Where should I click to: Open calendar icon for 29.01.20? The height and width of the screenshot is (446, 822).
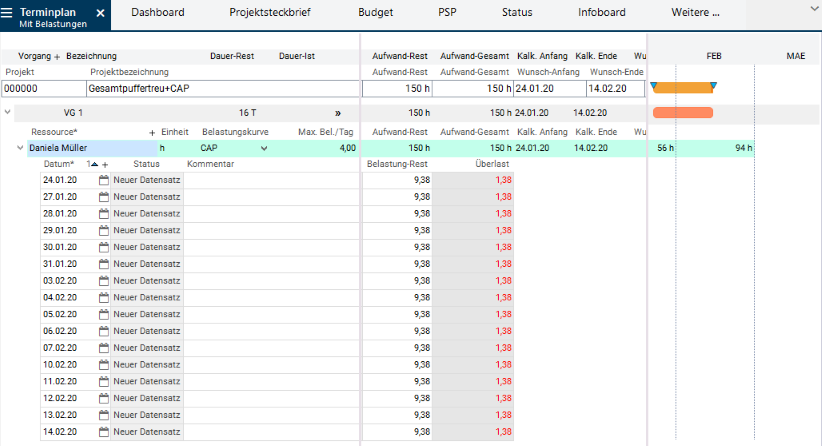(x=104, y=231)
